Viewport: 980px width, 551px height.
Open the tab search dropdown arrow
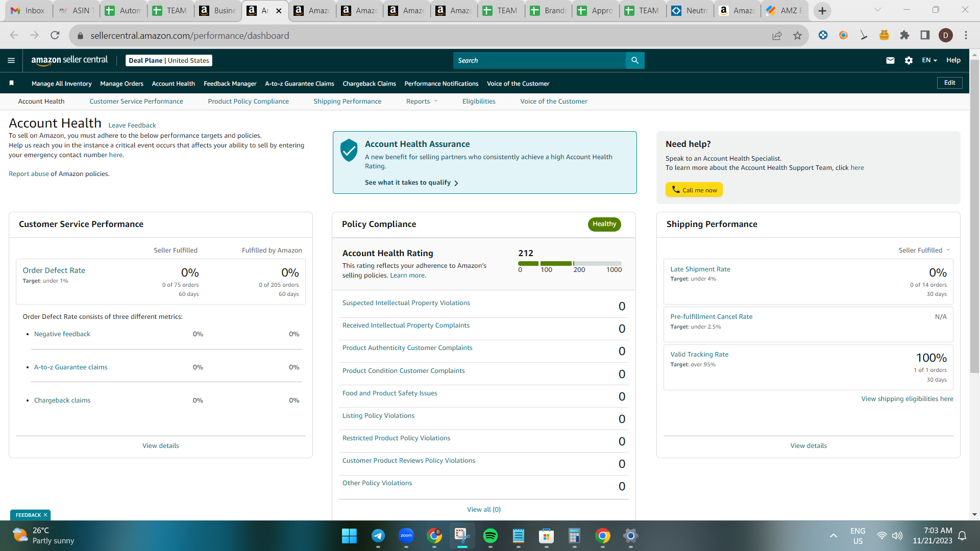(877, 10)
